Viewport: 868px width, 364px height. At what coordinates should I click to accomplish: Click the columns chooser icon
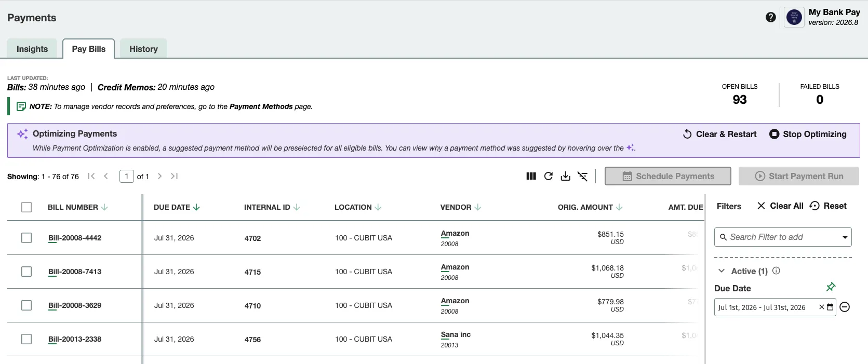coord(531,176)
